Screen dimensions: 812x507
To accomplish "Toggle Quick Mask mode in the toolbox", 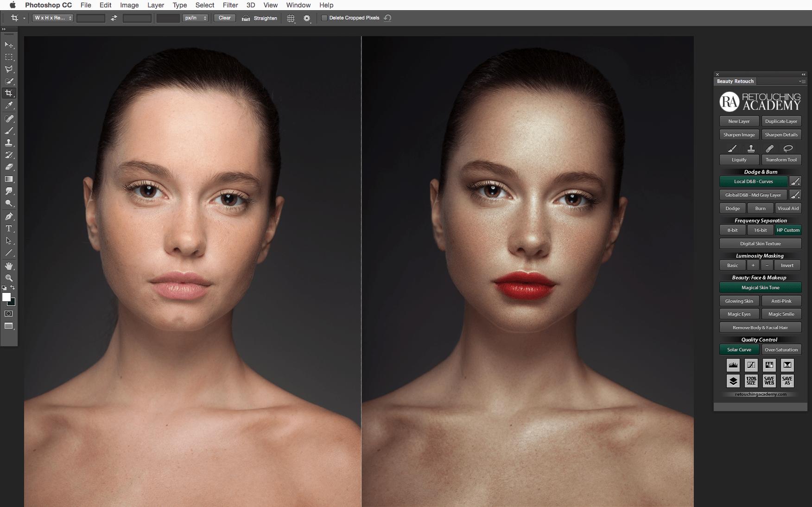I will [9, 314].
